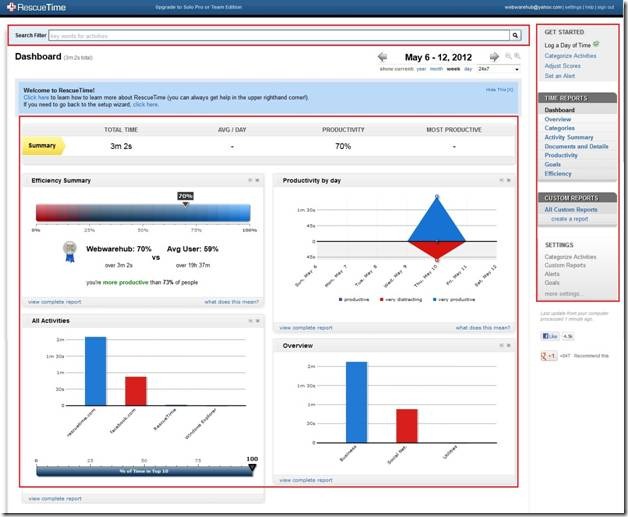
Task: Go to next week with right arrow
Action: pos(494,57)
